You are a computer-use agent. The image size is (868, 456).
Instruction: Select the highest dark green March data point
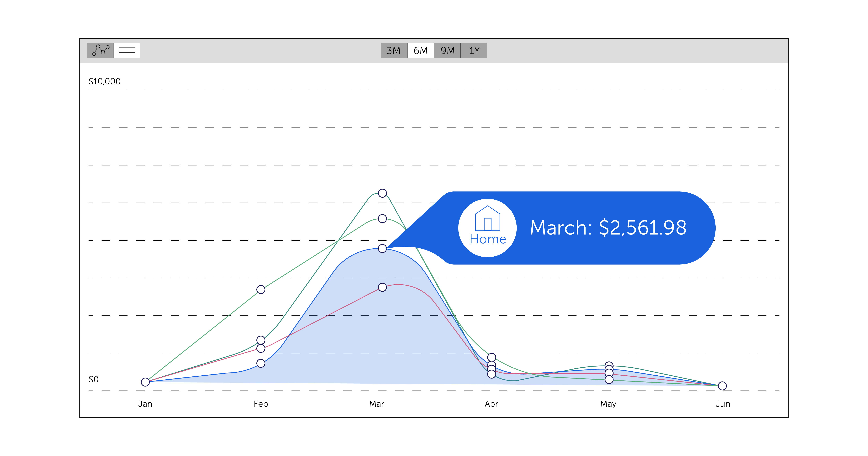point(382,193)
